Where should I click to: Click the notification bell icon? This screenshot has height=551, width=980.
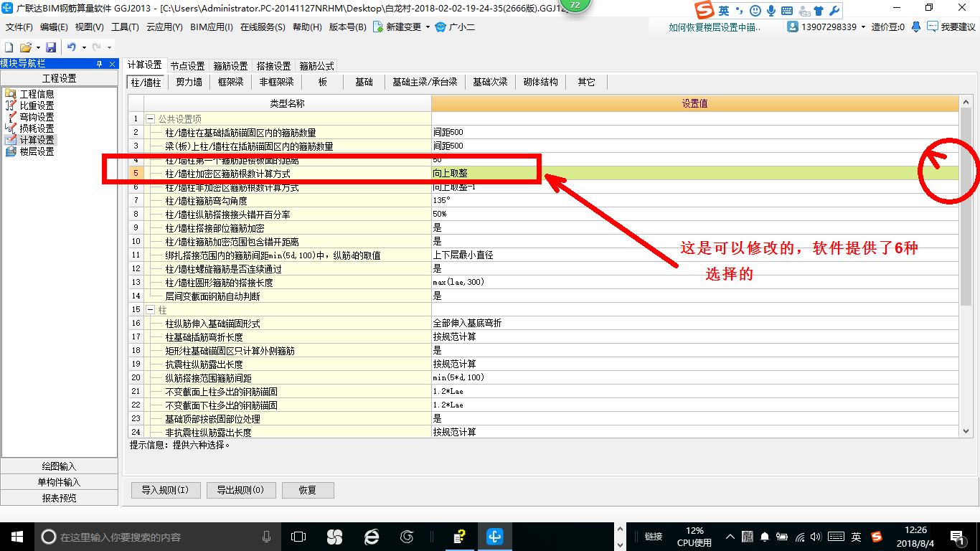tap(916, 27)
